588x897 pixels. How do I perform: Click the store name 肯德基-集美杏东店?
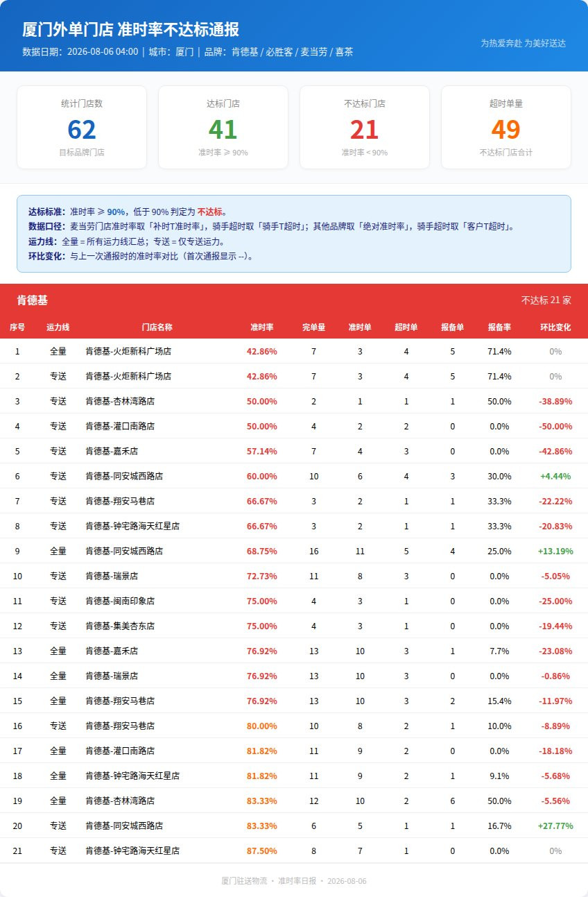click(120, 626)
